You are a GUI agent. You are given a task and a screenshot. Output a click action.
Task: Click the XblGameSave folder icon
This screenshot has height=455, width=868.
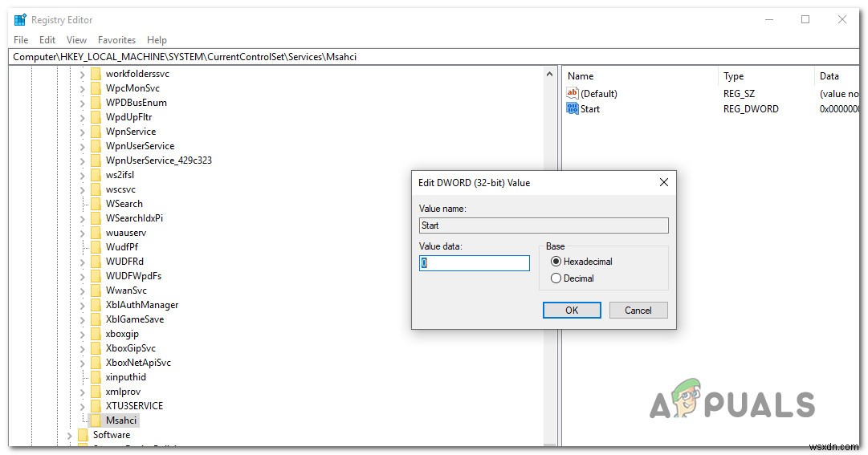coord(96,319)
